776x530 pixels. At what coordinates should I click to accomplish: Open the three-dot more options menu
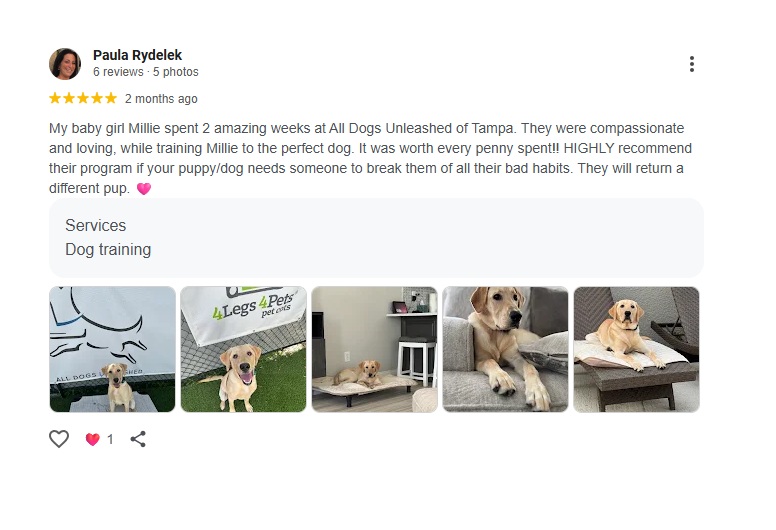tap(691, 64)
